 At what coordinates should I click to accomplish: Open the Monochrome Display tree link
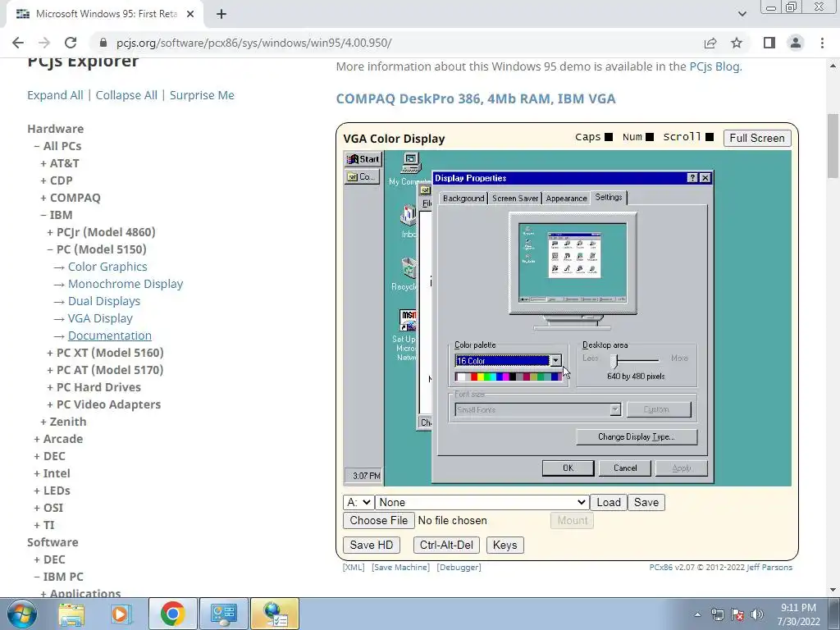tap(126, 284)
